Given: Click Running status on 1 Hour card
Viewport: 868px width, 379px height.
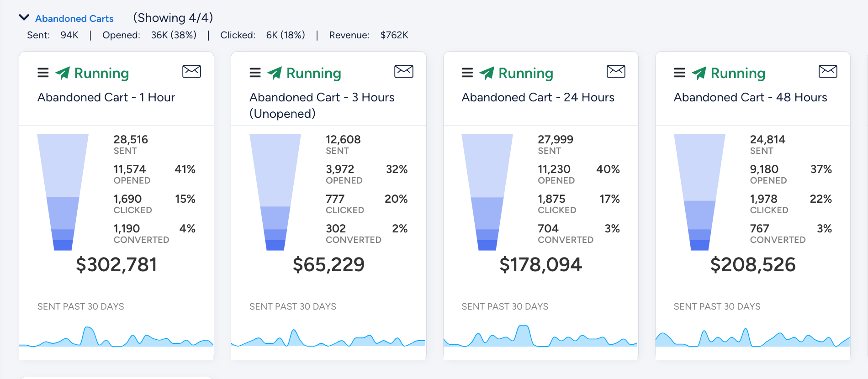Looking at the screenshot, I should point(92,73).
